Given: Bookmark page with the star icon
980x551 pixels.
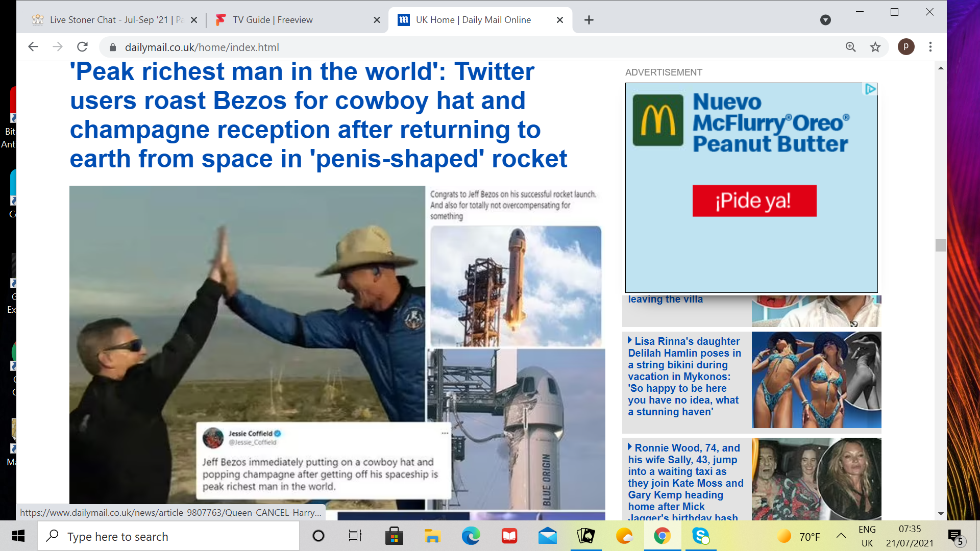Looking at the screenshot, I should pyautogui.click(x=875, y=47).
